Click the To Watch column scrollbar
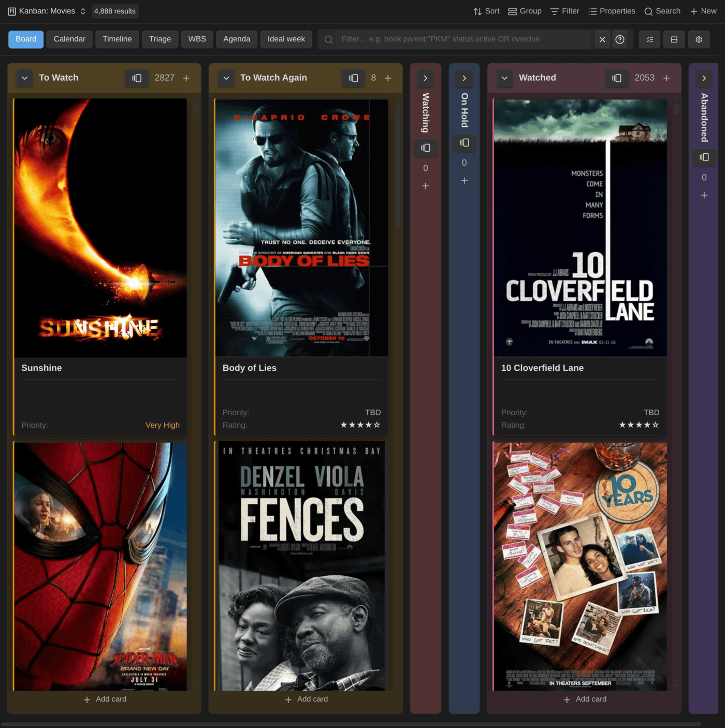Image resolution: width=725 pixels, height=728 pixels. pyautogui.click(x=196, y=109)
